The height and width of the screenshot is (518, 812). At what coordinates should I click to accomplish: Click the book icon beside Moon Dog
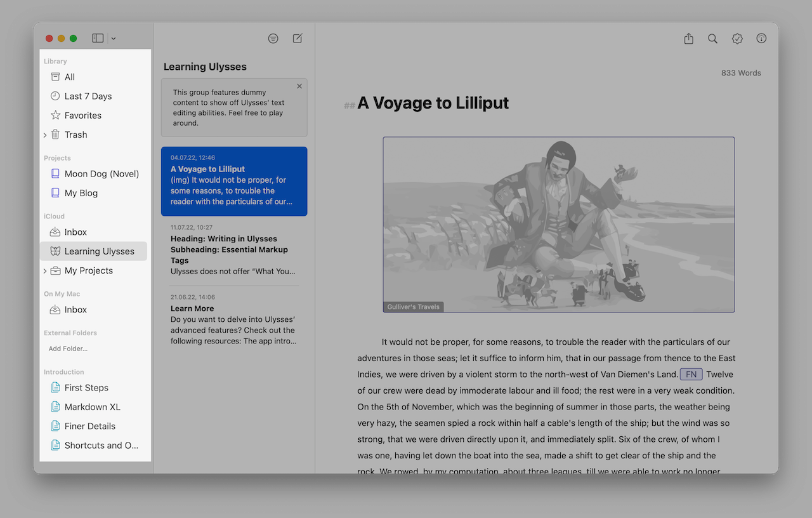pos(55,174)
